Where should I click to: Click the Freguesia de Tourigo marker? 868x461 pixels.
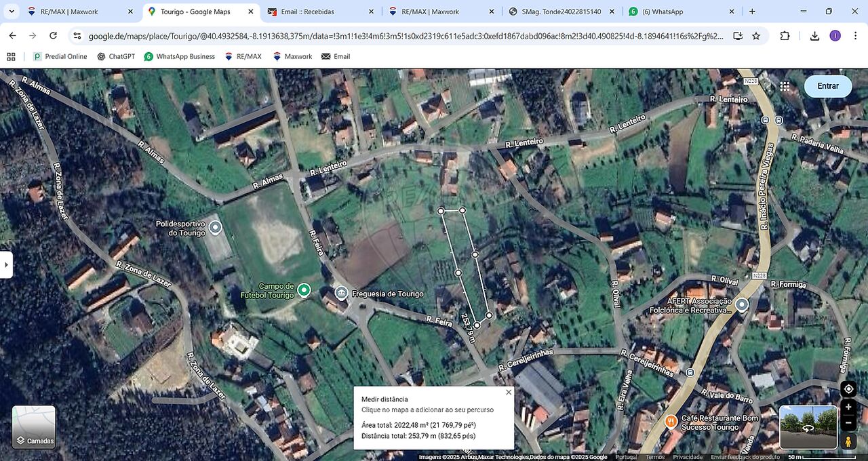click(x=341, y=294)
